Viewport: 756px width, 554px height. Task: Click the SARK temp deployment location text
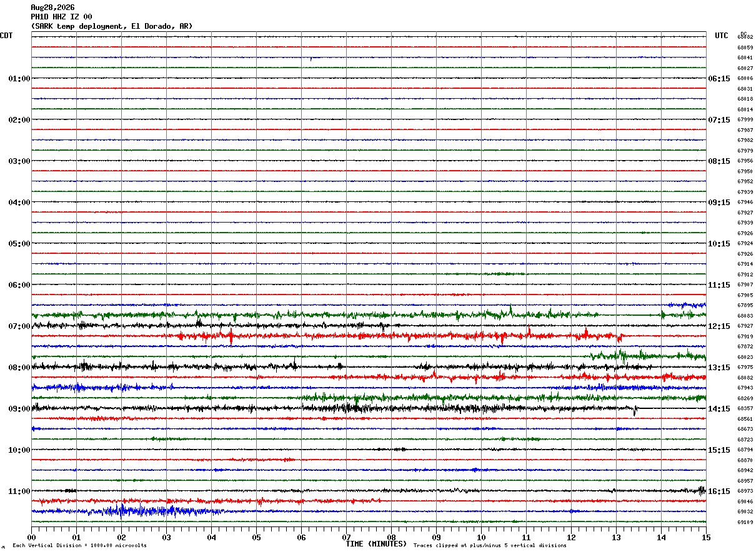pyautogui.click(x=112, y=26)
